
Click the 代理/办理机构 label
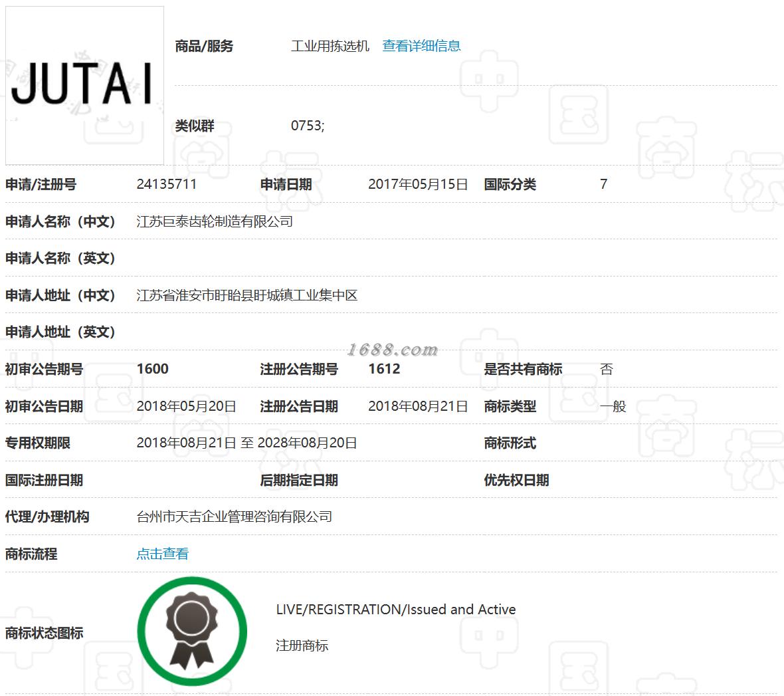click(47, 517)
